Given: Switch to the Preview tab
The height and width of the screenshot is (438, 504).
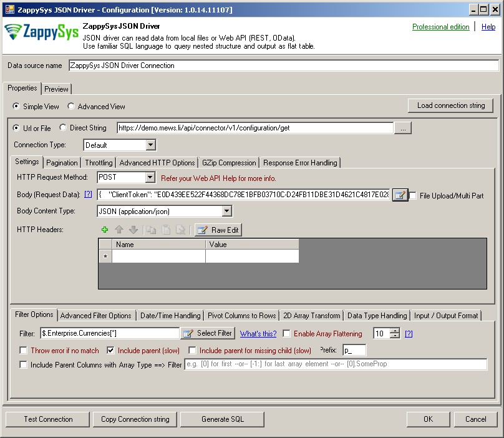Looking at the screenshot, I should (x=56, y=89).
